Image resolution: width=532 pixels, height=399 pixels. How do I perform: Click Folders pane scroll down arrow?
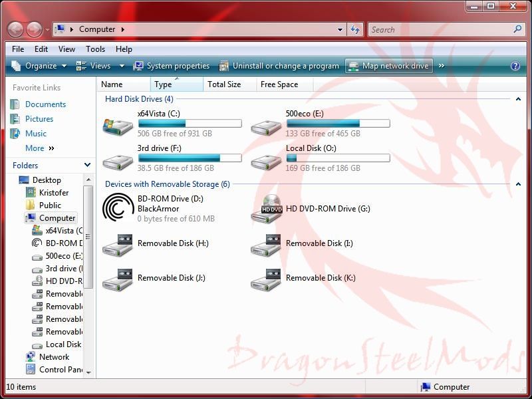[x=88, y=372]
